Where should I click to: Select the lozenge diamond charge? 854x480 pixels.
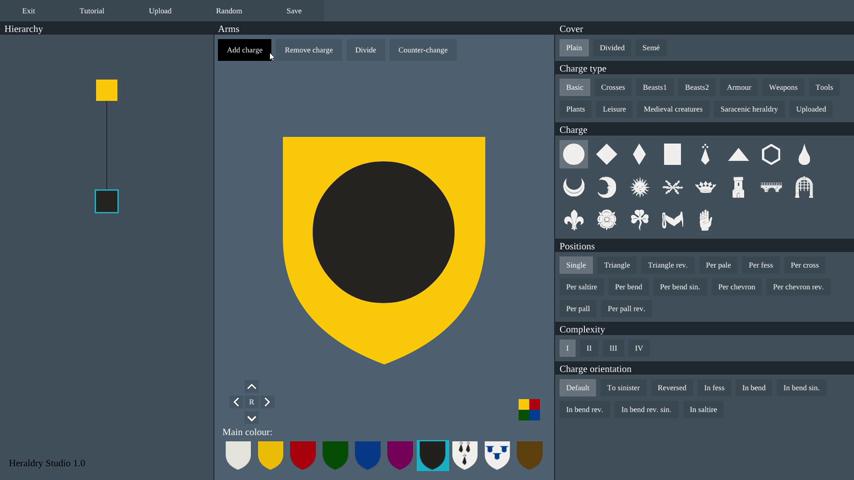pos(606,154)
